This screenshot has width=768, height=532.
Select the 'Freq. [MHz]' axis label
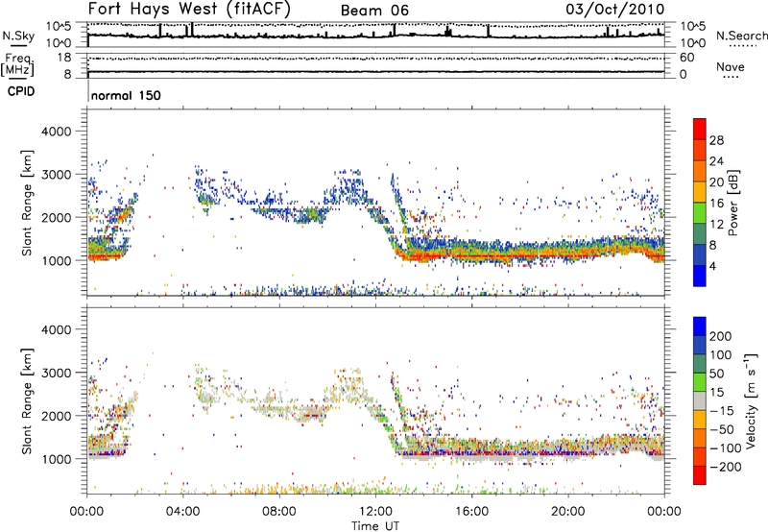[x=17, y=64]
